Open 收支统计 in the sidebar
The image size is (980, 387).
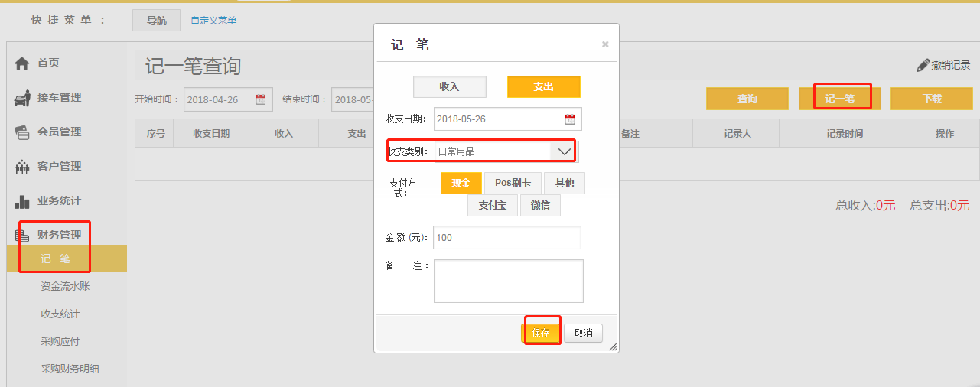[x=60, y=314]
